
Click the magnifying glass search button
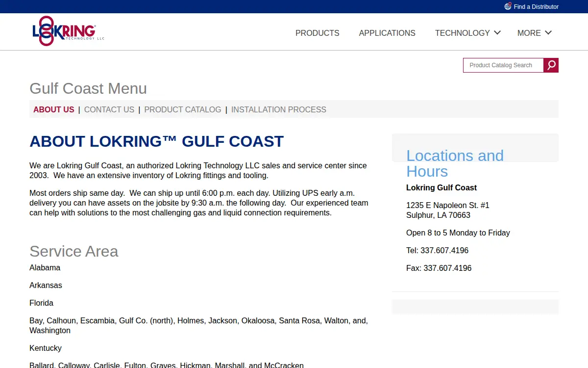tap(551, 65)
